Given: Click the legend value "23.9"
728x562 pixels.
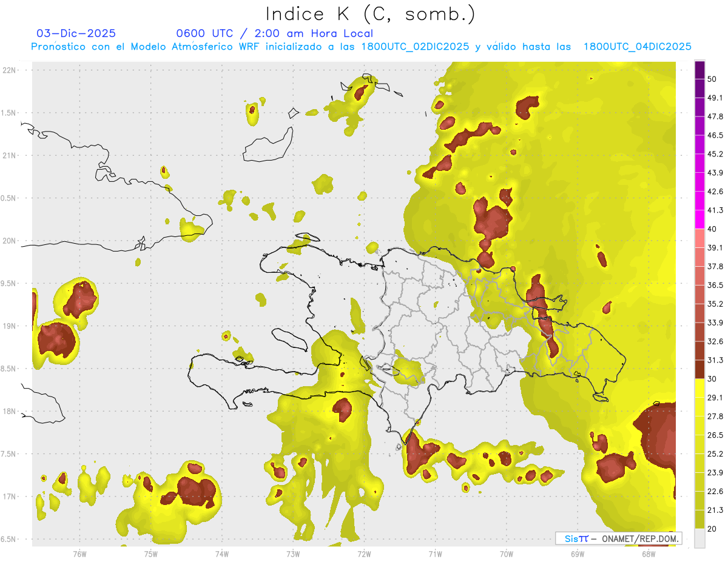Looking at the screenshot, I should pos(716,473).
